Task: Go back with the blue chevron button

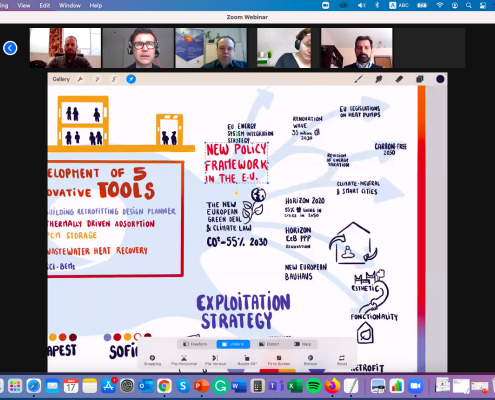Action: [x=10, y=48]
